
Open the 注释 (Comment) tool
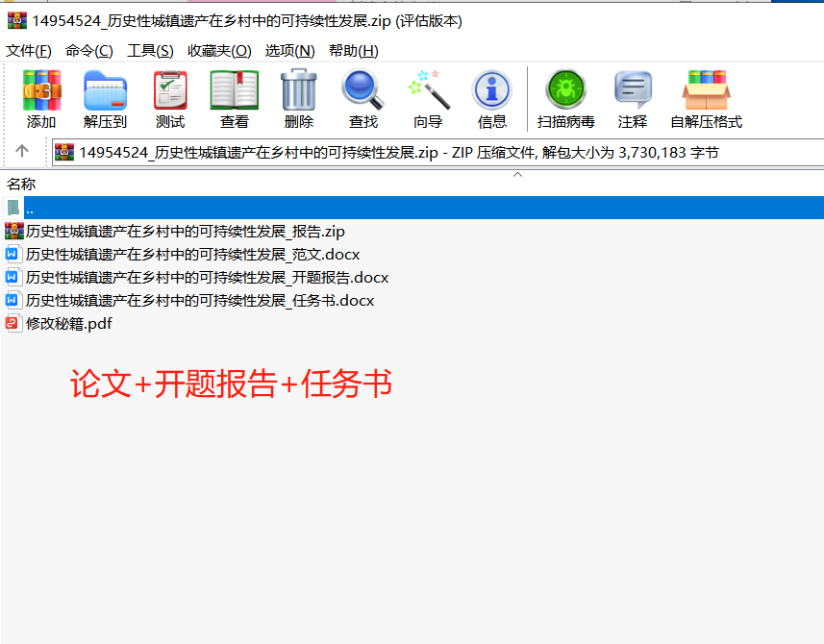pyautogui.click(x=633, y=90)
